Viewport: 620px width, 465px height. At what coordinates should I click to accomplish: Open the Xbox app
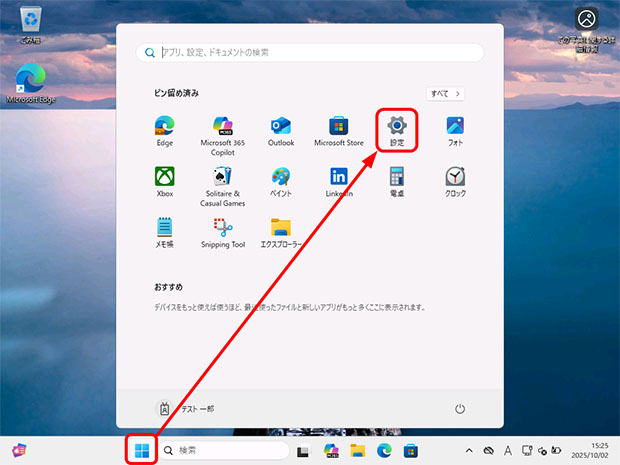[x=164, y=182]
